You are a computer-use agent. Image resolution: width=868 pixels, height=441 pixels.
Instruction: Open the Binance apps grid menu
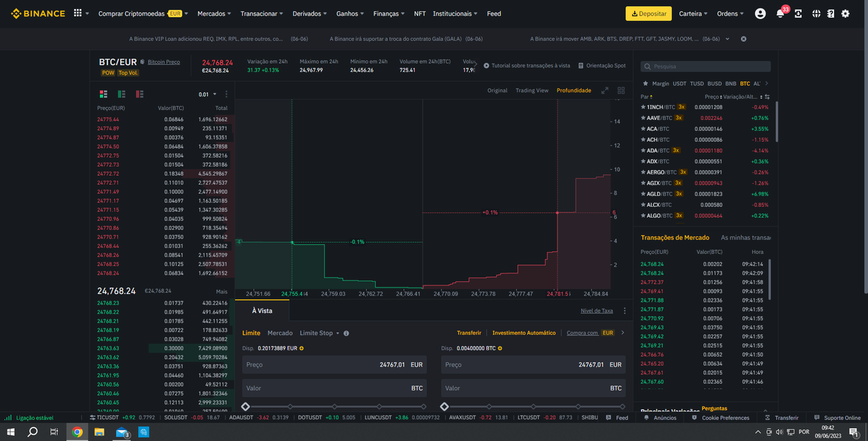[x=78, y=14]
